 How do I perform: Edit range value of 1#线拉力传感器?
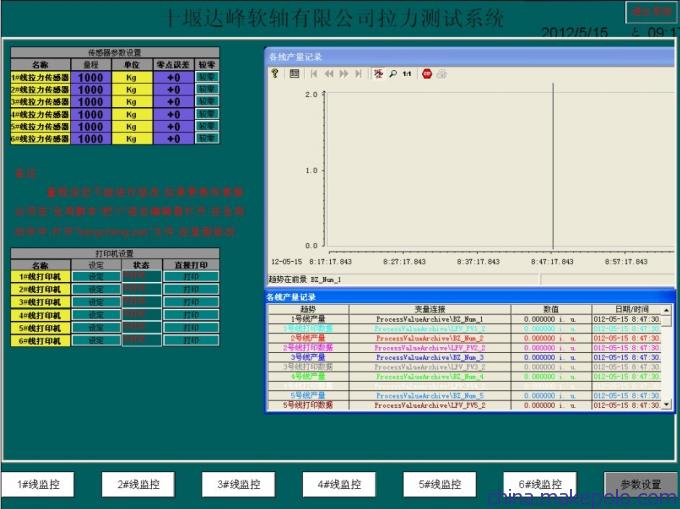point(91,77)
